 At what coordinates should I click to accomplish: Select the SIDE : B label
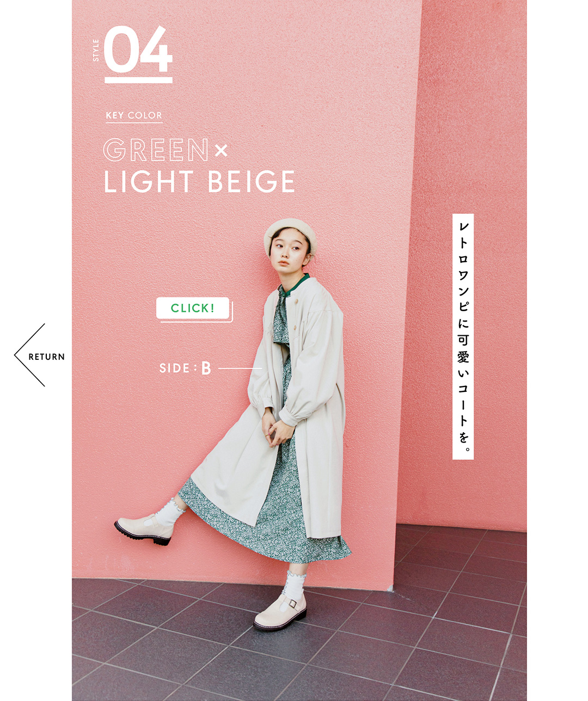(x=185, y=368)
